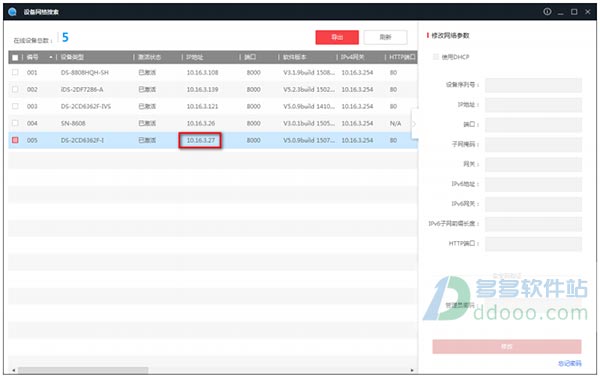Check the box for device 001

(15, 72)
